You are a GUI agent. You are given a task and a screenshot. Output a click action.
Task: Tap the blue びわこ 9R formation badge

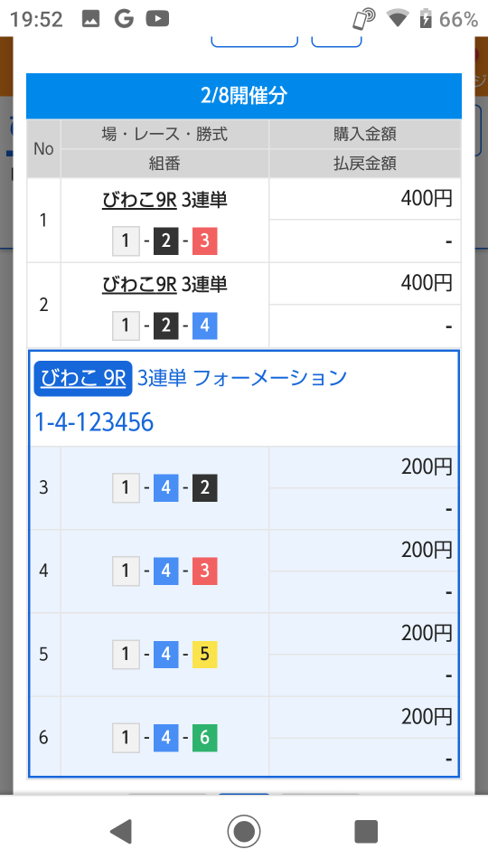coord(83,379)
